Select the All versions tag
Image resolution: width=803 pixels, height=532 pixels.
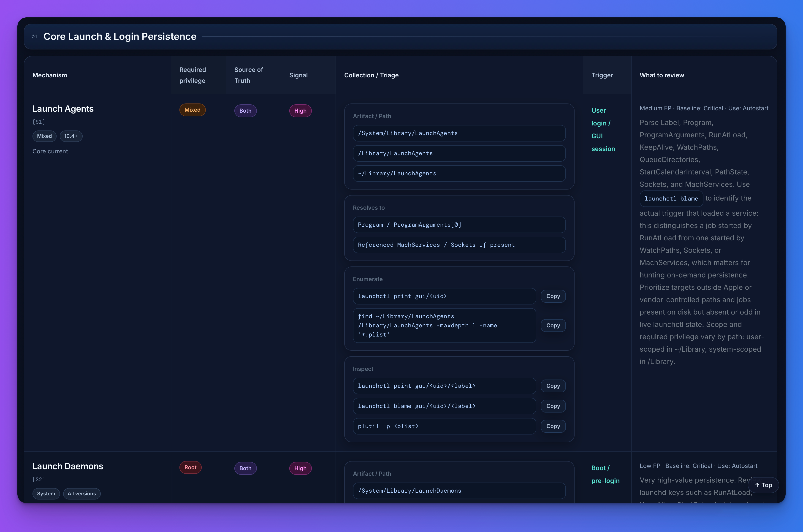(81, 494)
